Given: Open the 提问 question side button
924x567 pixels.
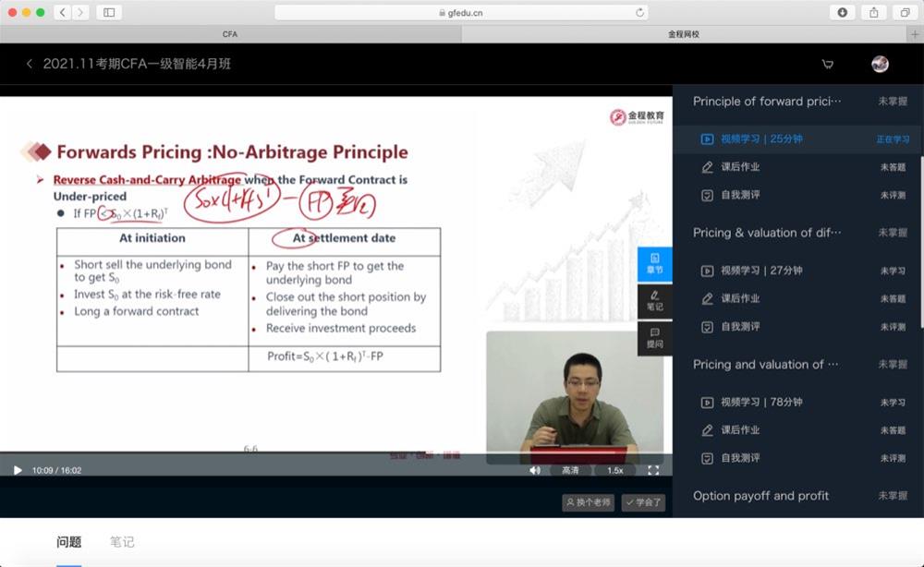Looking at the screenshot, I should (655, 338).
